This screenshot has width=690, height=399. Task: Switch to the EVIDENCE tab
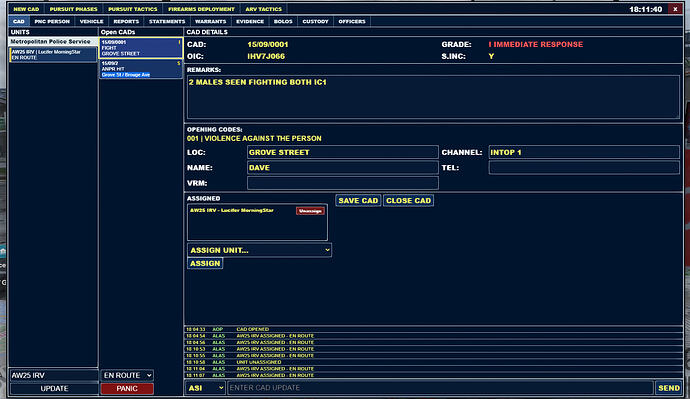point(250,21)
